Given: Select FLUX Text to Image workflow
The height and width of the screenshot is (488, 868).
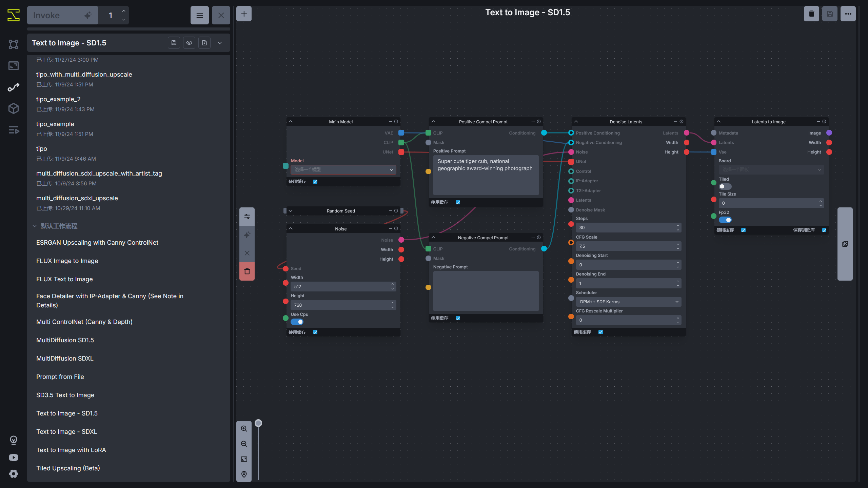Looking at the screenshot, I should [x=64, y=279].
